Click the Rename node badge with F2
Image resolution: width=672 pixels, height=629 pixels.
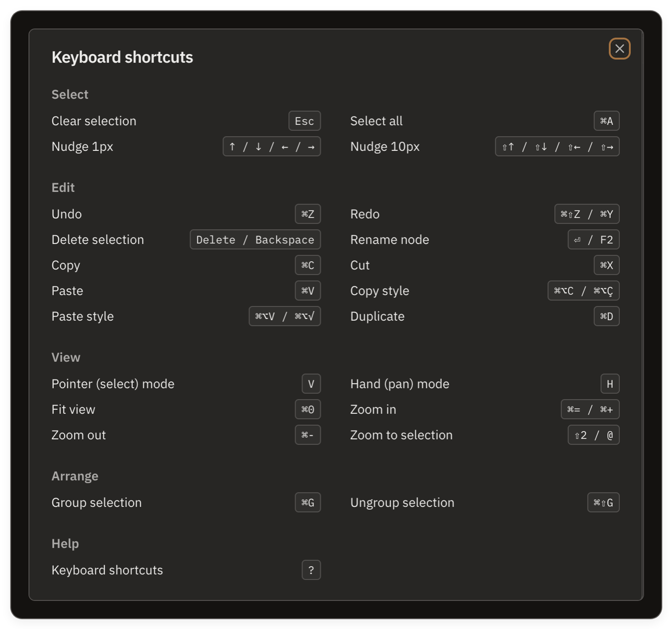593,240
